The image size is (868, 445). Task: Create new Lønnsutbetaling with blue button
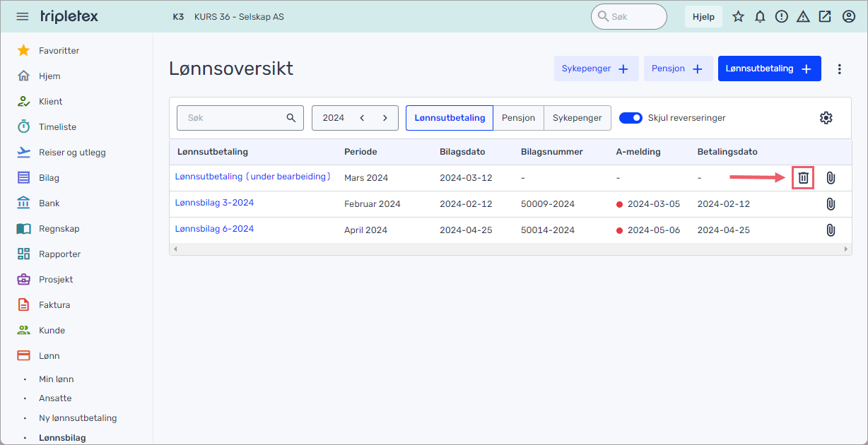coord(769,69)
